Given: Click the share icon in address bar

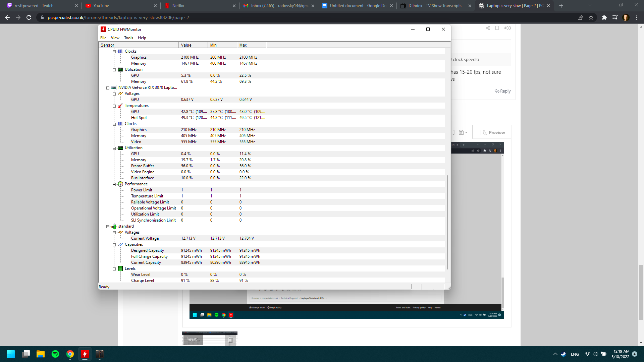Looking at the screenshot, I should tap(580, 17).
